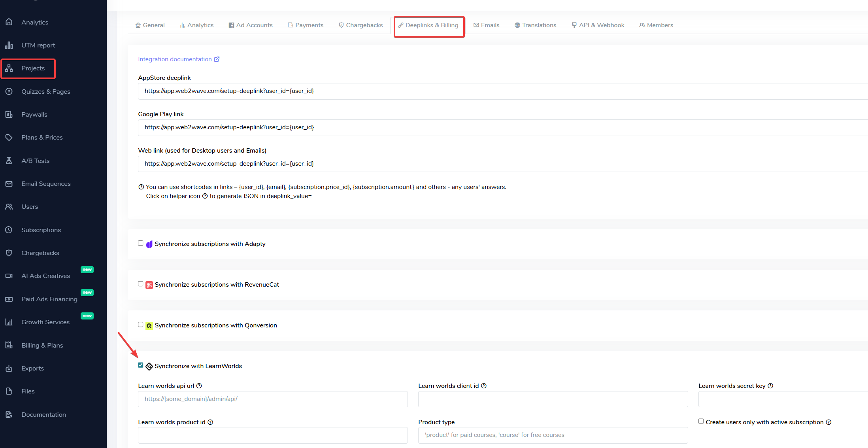868x448 pixels.
Task: Click the Files document icon
Action: coord(9,391)
